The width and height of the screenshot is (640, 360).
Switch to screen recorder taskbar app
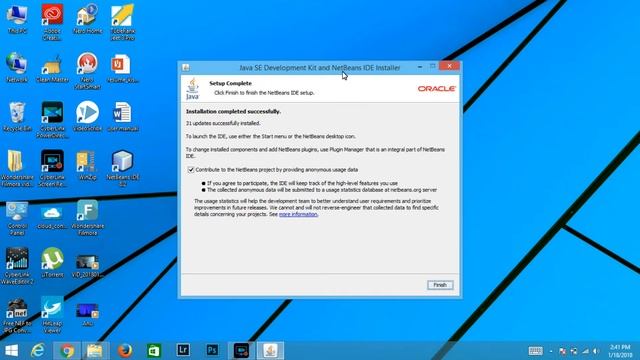click(241, 351)
